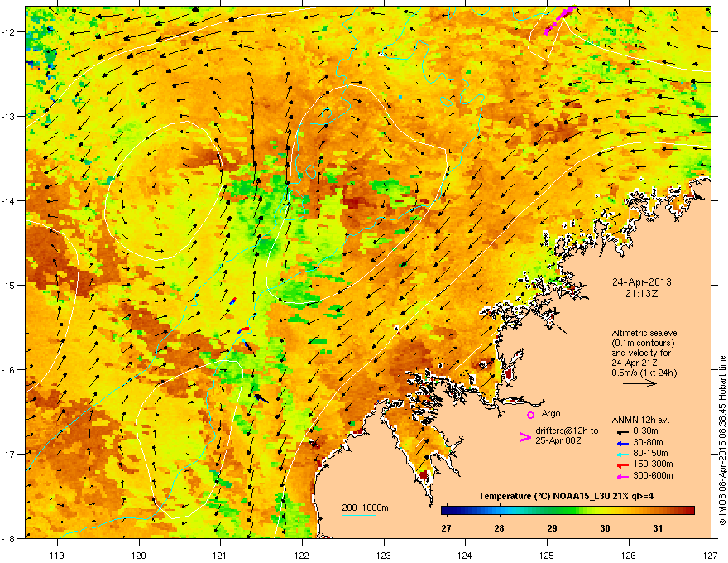Click the colorbar tick label '27'
This screenshot has height=563, width=728.
446,528
